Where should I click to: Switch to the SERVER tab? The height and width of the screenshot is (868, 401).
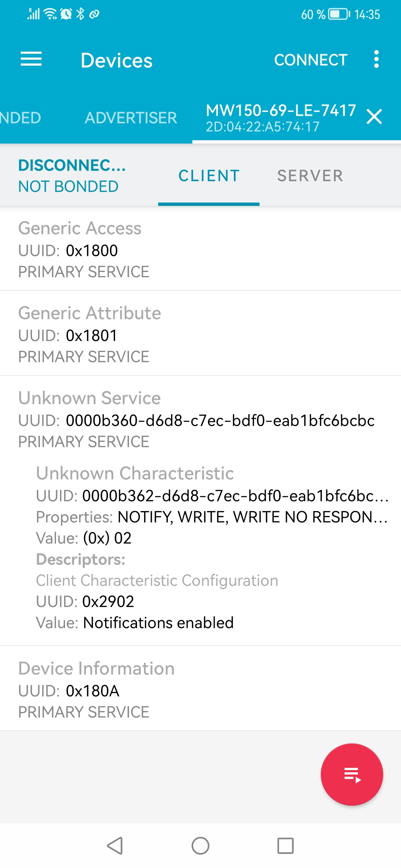click(310, 176)
